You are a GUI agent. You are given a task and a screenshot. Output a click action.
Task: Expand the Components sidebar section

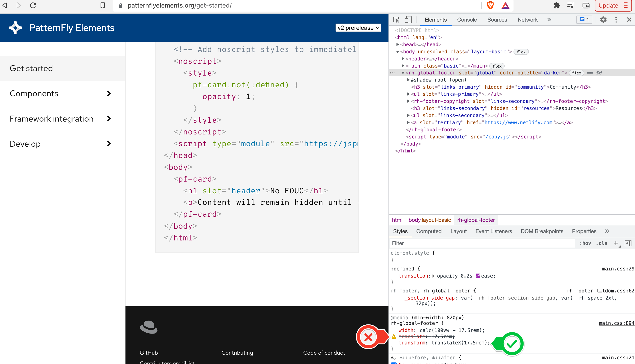pyautogui.click(x=109, y=94)
